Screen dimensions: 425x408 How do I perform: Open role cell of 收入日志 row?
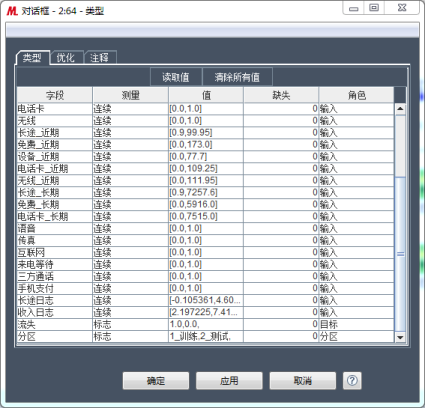point(356,312)
